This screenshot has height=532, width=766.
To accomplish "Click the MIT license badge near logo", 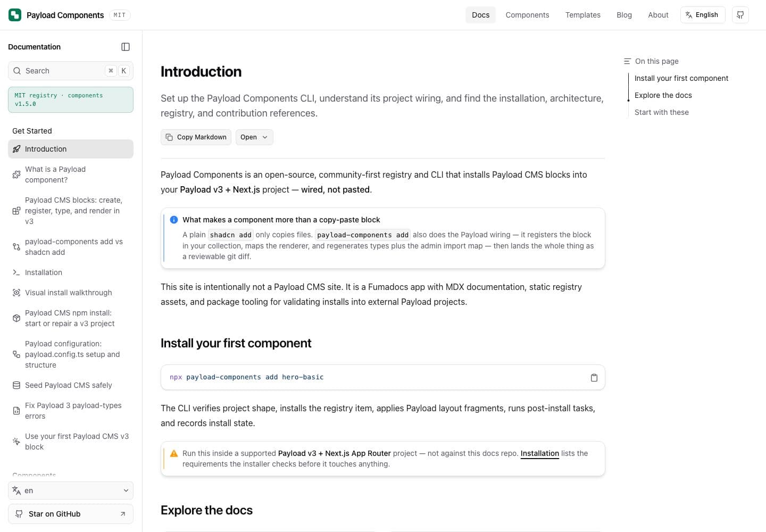I will click(120, 15).
